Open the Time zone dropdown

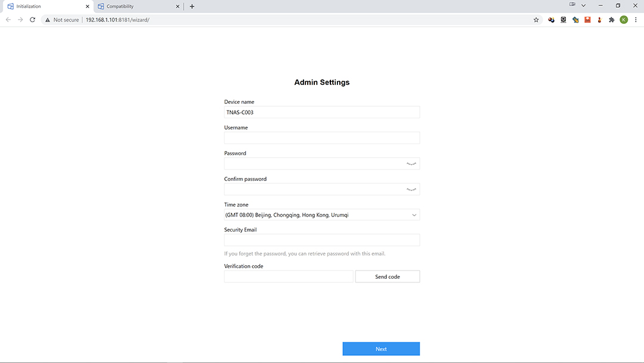(x=322, y=214)
